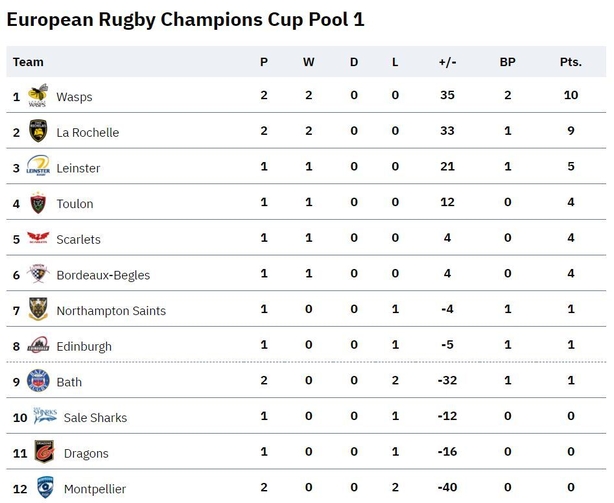Click the Edinburgh logo
Viewport: 614px width, 503px height.
[38, 345]
